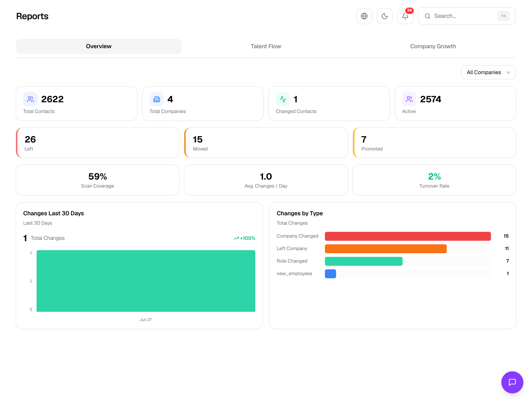Click the Total Changes label under chart heading
Viewport: 532px width, 402px height.
pyautogui.click(x=47, y=238)
